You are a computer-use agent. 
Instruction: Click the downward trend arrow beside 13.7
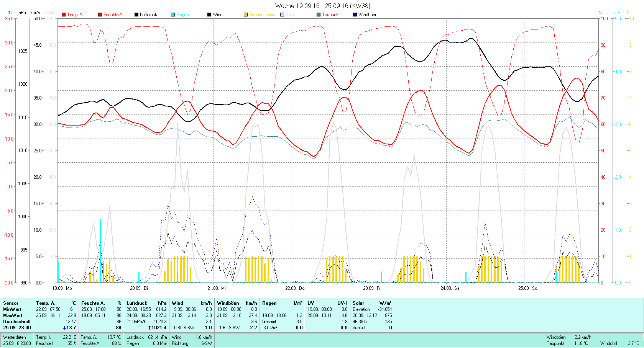click(x=64, y=328)
